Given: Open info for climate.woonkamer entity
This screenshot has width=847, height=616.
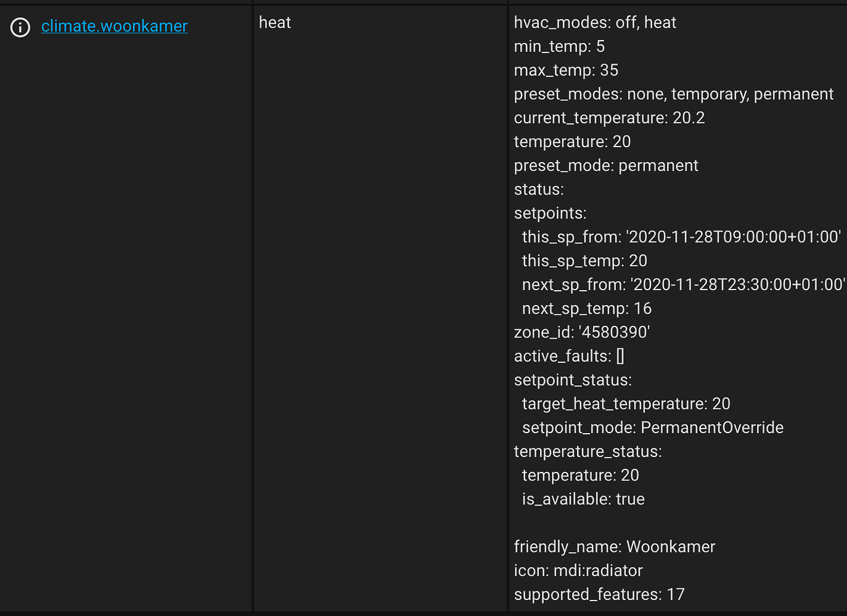Looking at the screenshot, I should [x=20, y=27].
